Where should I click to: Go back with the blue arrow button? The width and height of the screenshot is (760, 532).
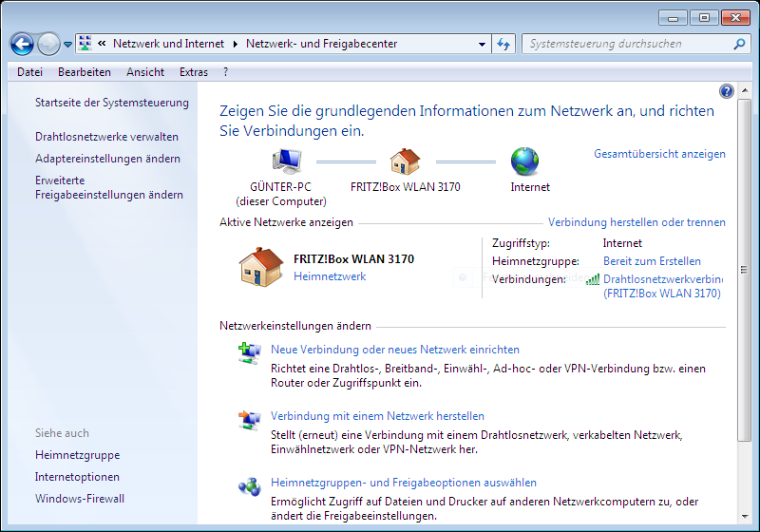tap(22, 44)
